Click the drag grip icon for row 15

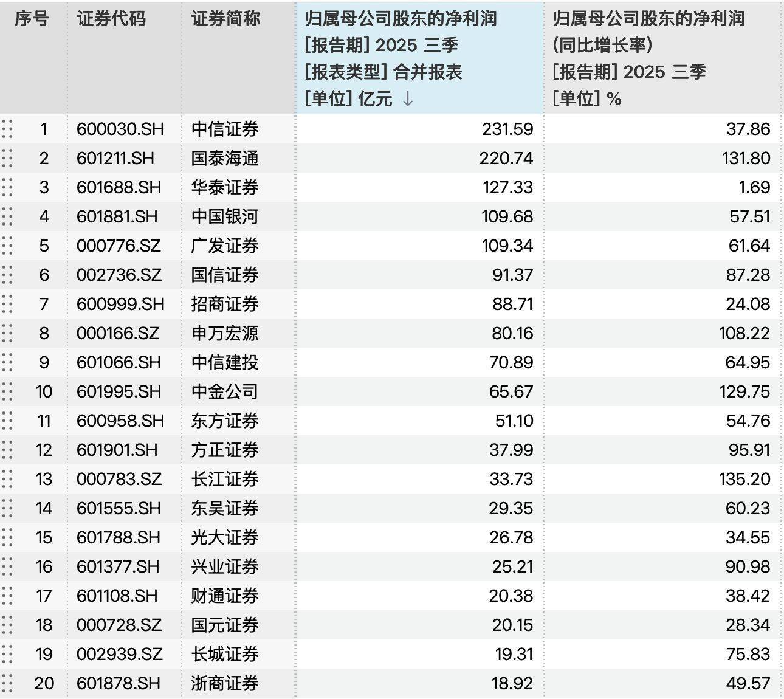click(7, 537)
